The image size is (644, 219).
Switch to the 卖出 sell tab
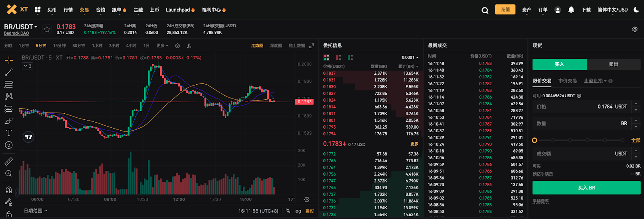click(613, 64)
